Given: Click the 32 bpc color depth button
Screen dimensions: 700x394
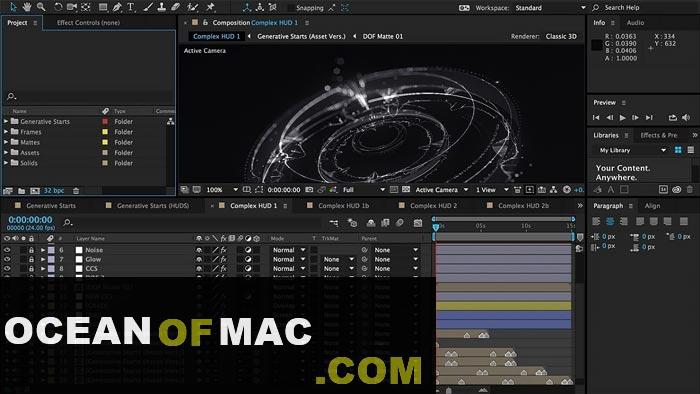Looking at the screenshot, I should point(54,191).
